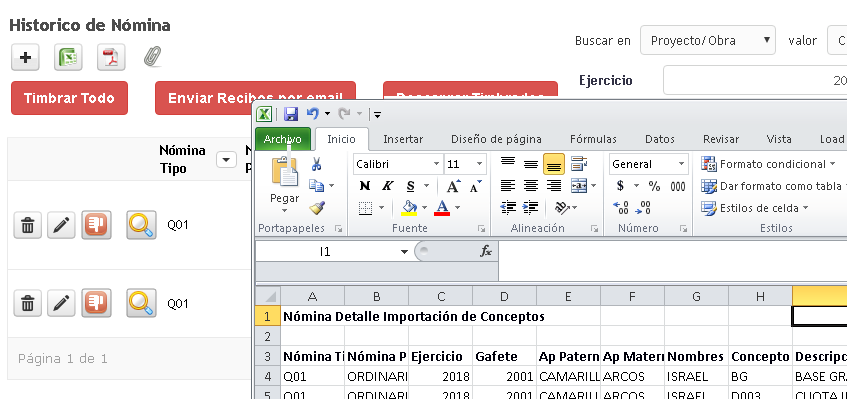This screenshot has height=399, width=847.
Task: Apply thousands separator 000 format
Action: [678, 186]
